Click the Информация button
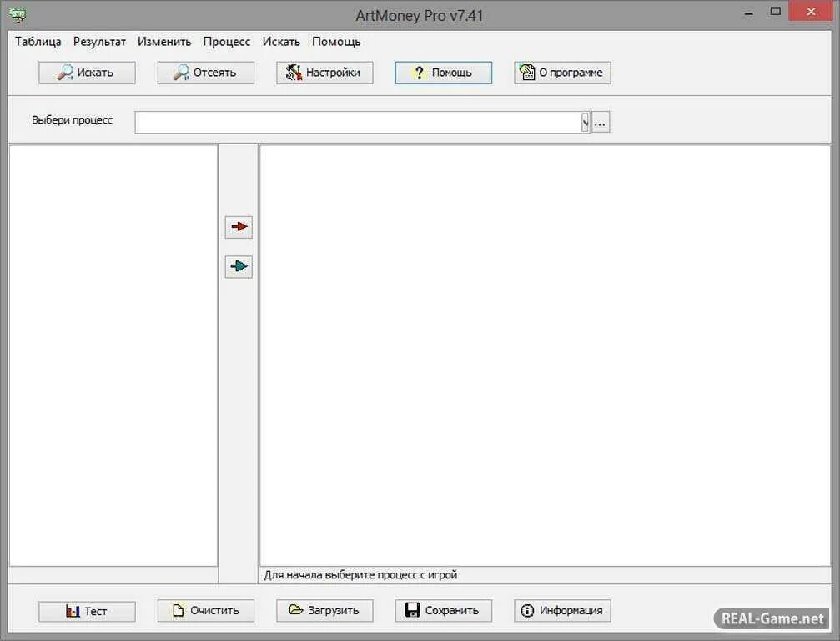The image size is (840, 641). (562, 611)
